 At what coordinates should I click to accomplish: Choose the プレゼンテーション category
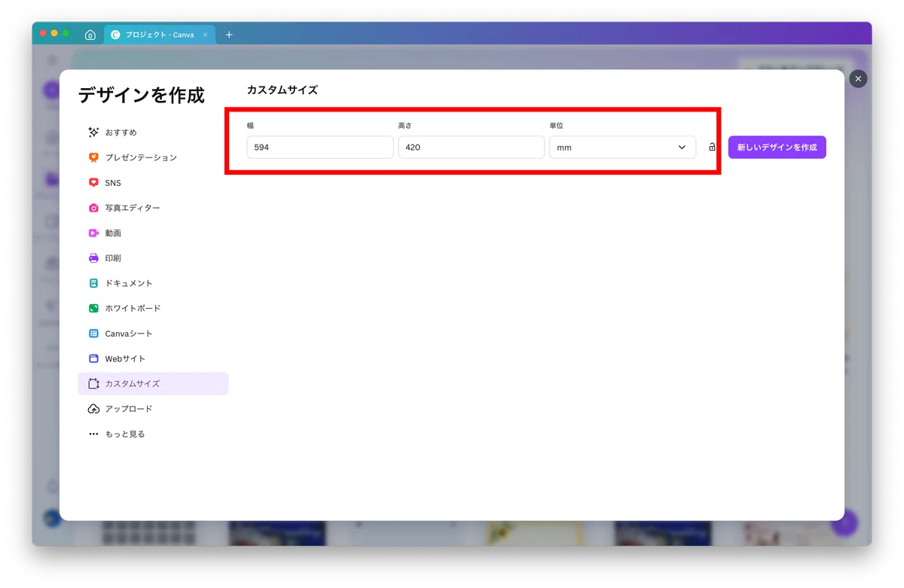coord(153,157)
